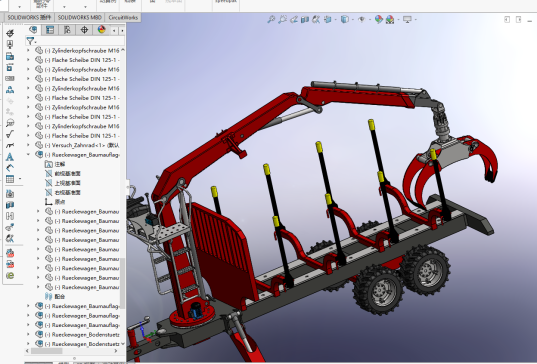Click the feature tree horizontal scrollbar thumb
This screenshot has width=537, height=364.
[x=47, y=351]
